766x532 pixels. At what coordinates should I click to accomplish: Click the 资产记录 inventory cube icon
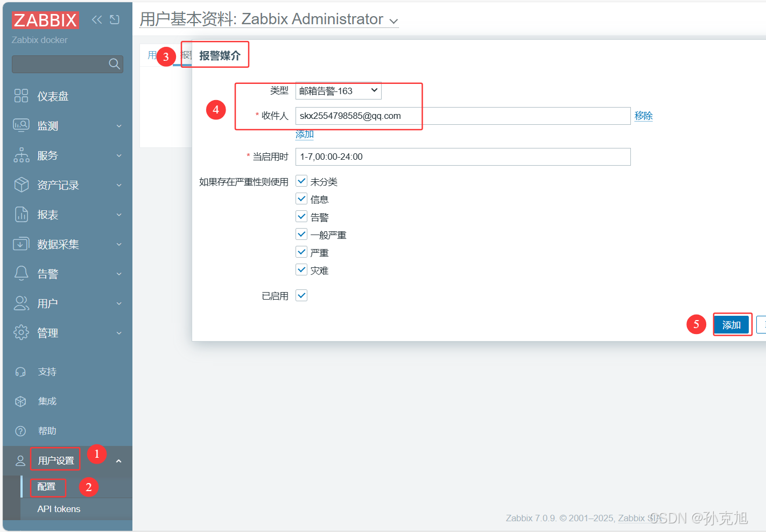[21, 185]
